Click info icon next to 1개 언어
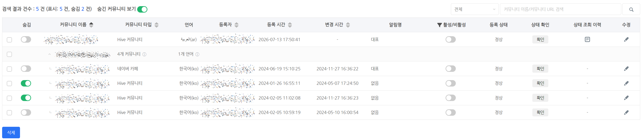The image size is (644, 140). (x=197, y=54)
